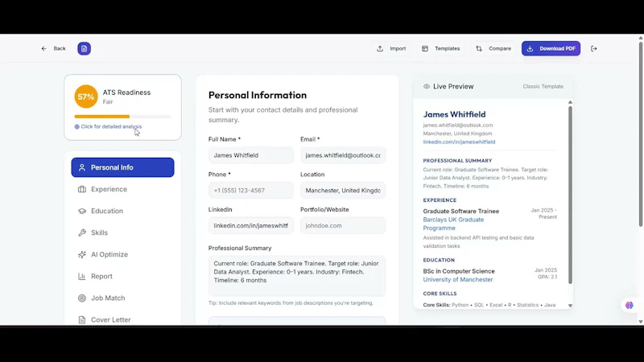Click james.whitfield@outlook.com in the preview
644x362 pixels.
click(457, 125)
